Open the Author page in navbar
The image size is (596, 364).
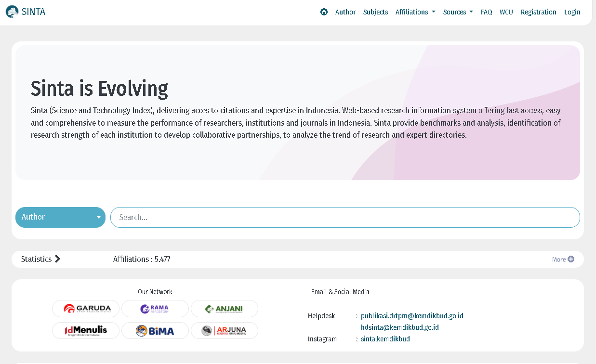(x=345, y=12)
